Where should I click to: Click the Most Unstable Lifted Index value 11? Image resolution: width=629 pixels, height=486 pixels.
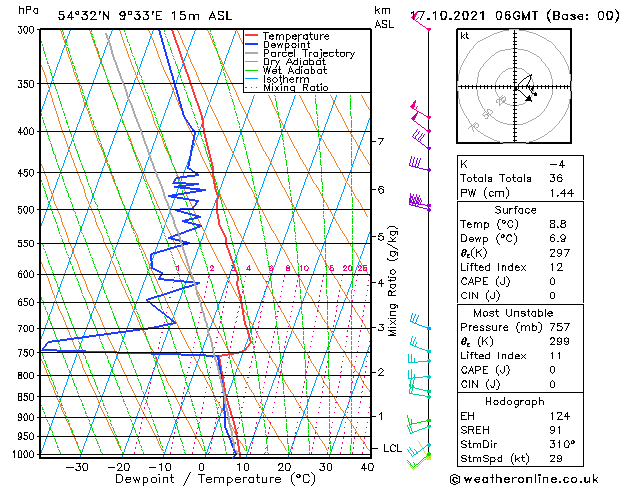point(556,356)
